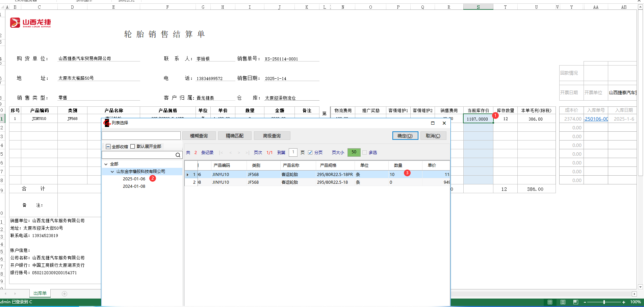Switch to Page Layout view icon
This screenshot has width=644, height=307.
pyautogui.click(x=563, y=302)
